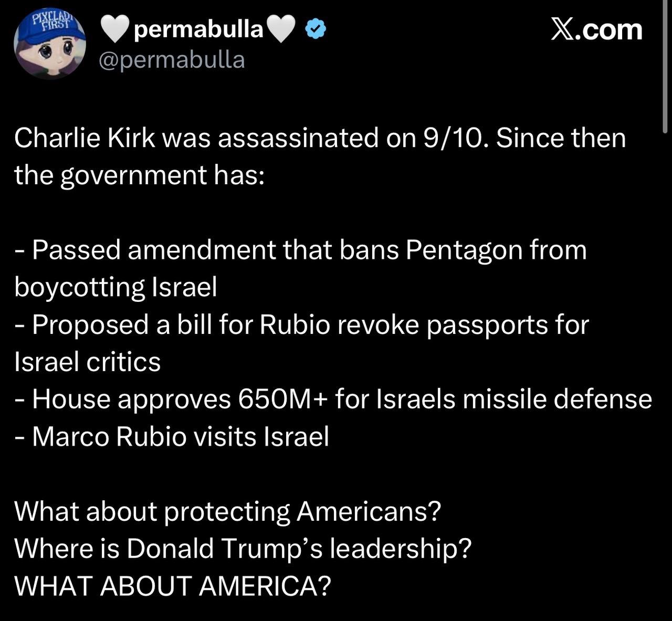
Task: Click the 'Israel critics' text
Action: click(87, 362)
